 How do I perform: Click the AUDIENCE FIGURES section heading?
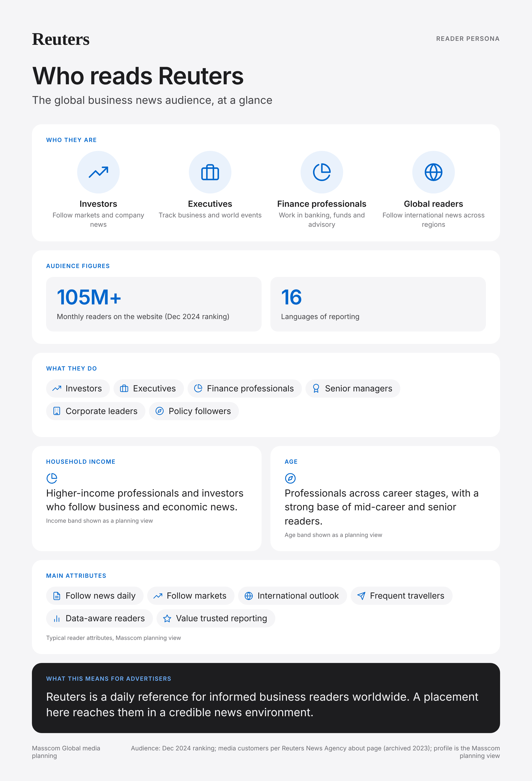[78, 266]
